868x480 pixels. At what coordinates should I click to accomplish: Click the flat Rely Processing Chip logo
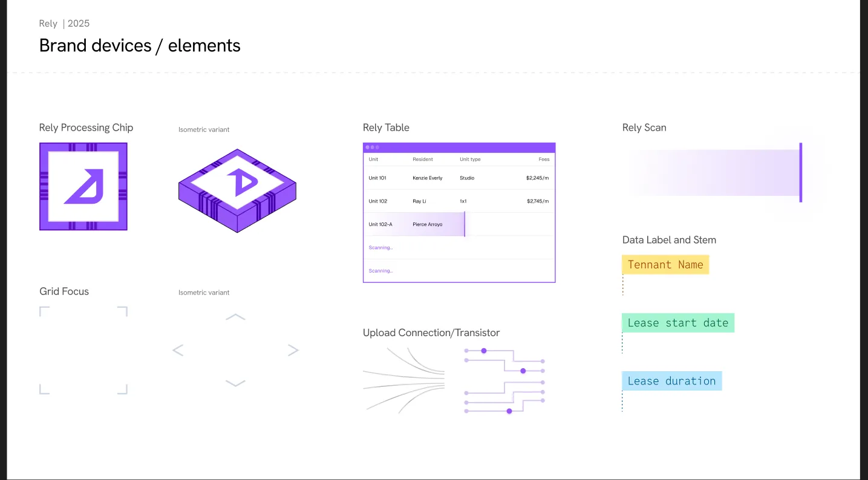[x=83, y=186]
